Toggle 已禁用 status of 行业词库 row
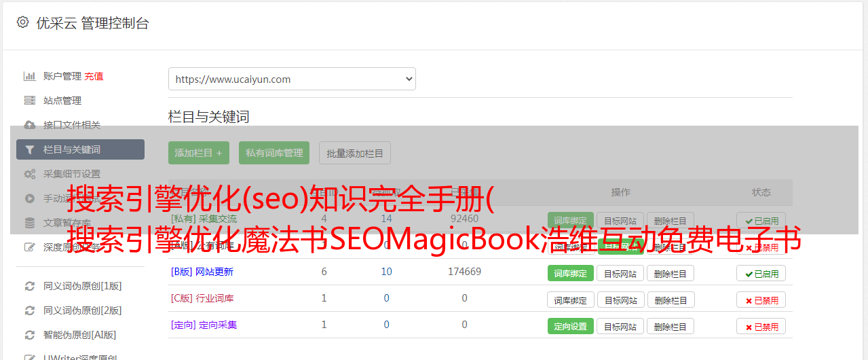Image resolution: width=868 pixels, height=360 pixels. pos(761,300)
